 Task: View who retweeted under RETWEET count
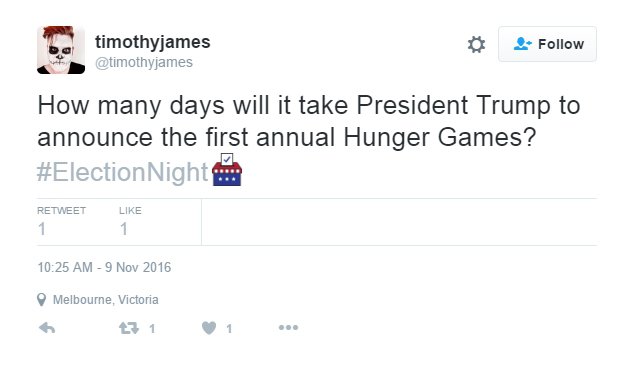(x=61, y=222)
